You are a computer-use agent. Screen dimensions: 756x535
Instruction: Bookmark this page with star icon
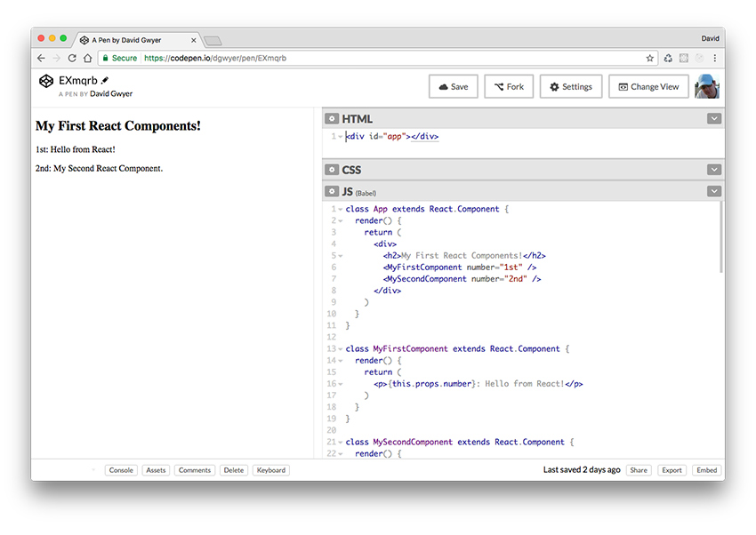[x=649, y=58]
